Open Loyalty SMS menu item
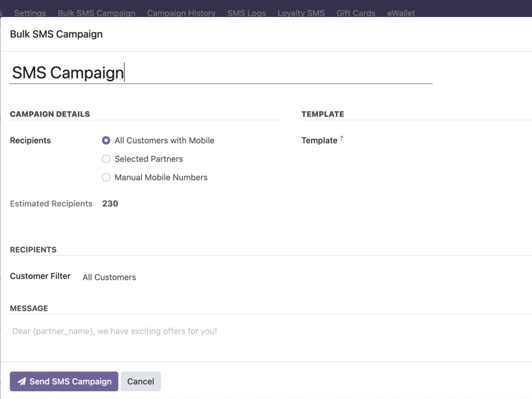 click(x=301, y=13)
